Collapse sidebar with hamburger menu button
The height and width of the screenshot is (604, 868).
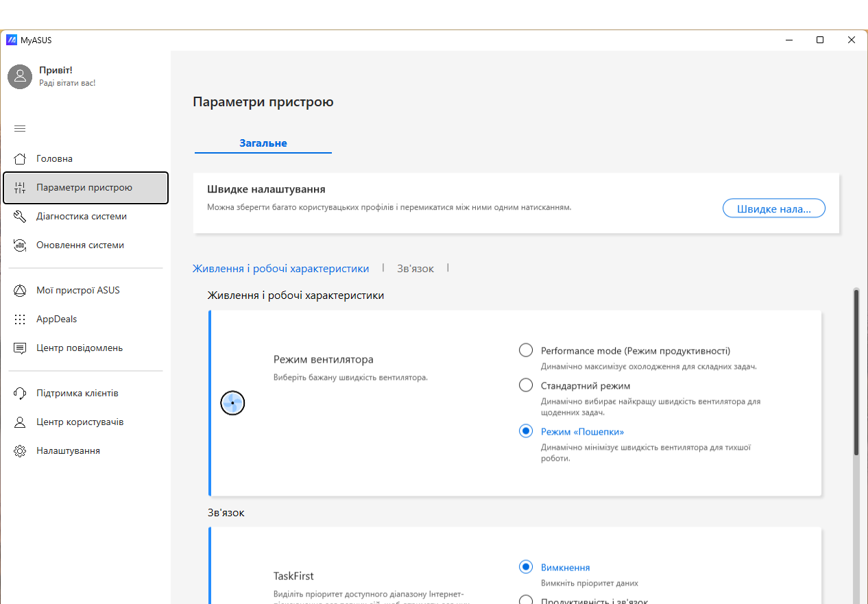point(20,128)
